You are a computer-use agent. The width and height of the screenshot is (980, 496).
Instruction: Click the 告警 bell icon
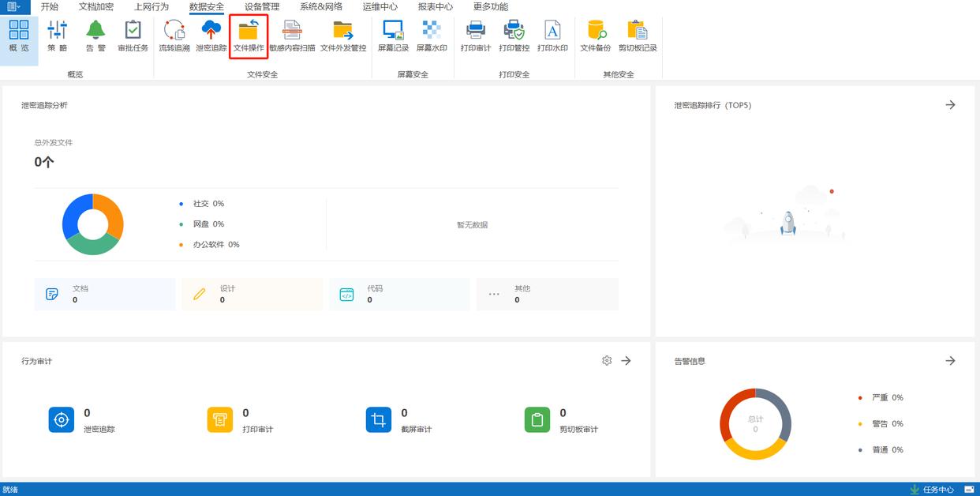tap(95, 36)
